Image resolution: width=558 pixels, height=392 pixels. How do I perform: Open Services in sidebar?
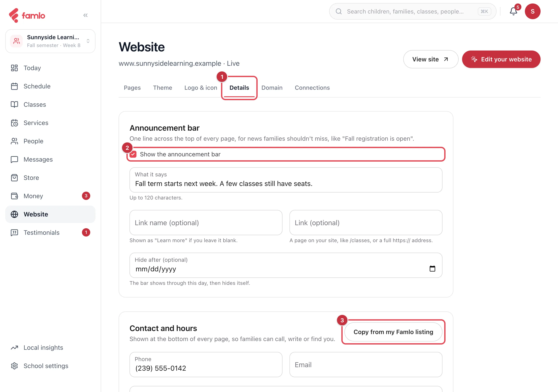[50, 123]
